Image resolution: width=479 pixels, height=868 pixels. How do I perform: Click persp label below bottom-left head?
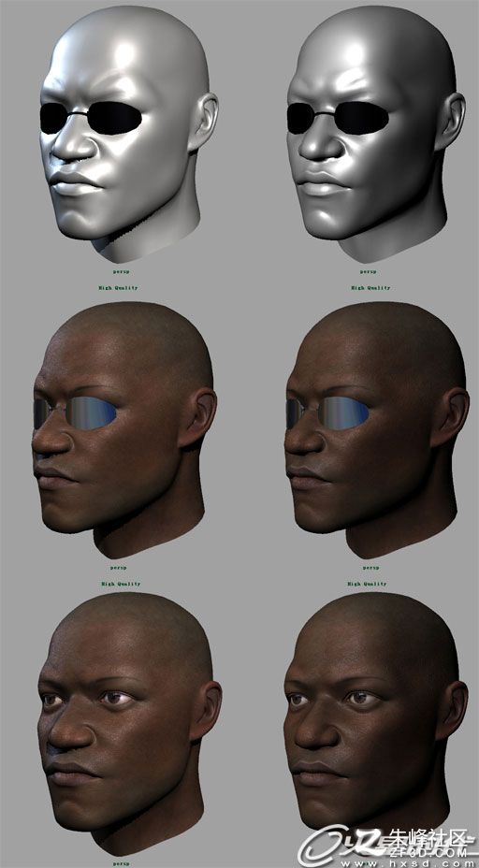(122, 863)
